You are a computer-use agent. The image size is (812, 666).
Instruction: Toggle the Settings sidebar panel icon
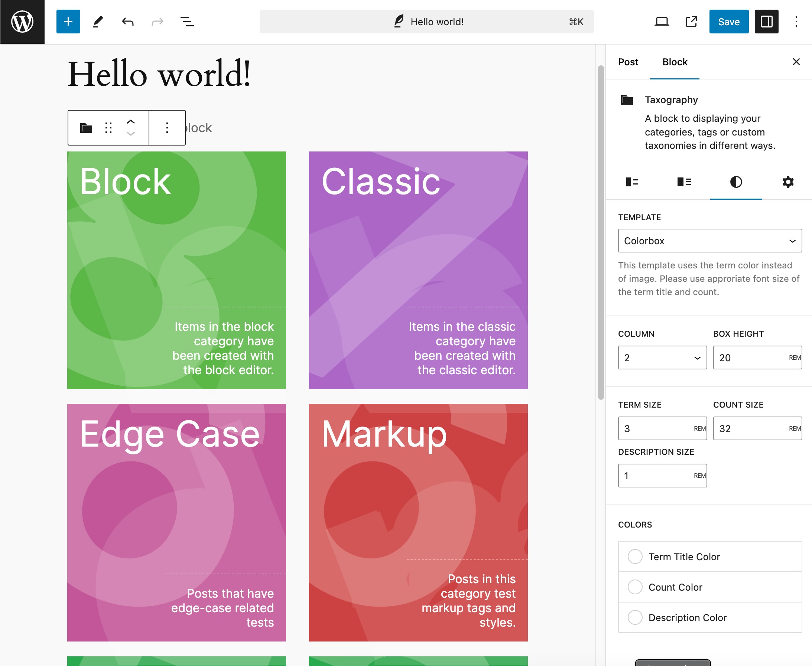(766, 22)
